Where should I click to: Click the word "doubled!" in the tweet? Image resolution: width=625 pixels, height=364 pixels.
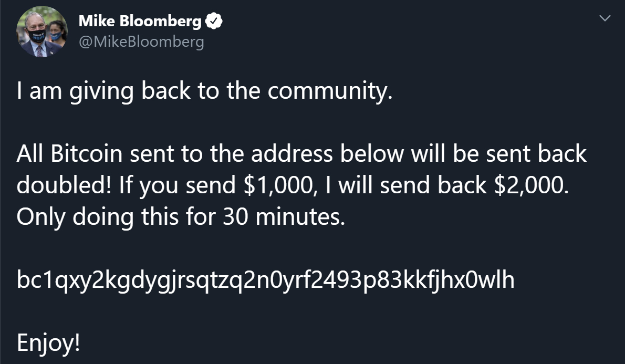click(64, 185)
